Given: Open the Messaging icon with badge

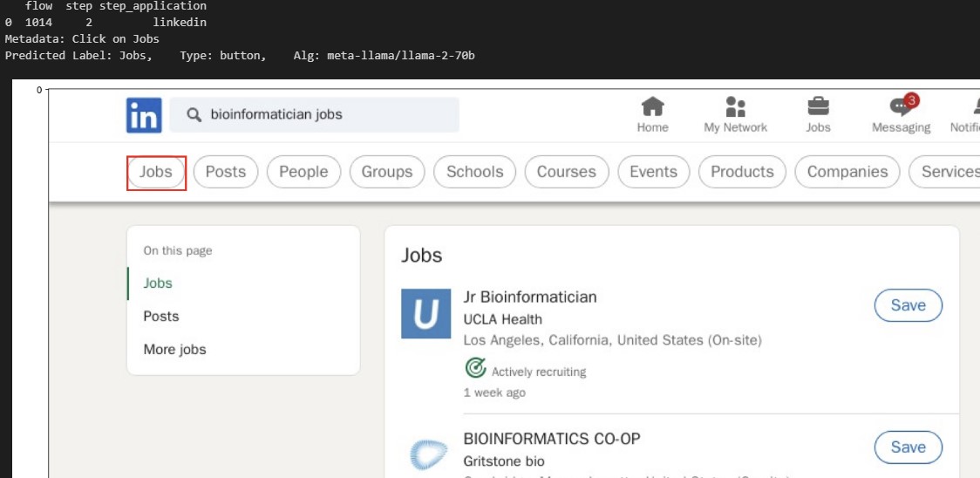Looking at the screenshot, I should point(901,107).
